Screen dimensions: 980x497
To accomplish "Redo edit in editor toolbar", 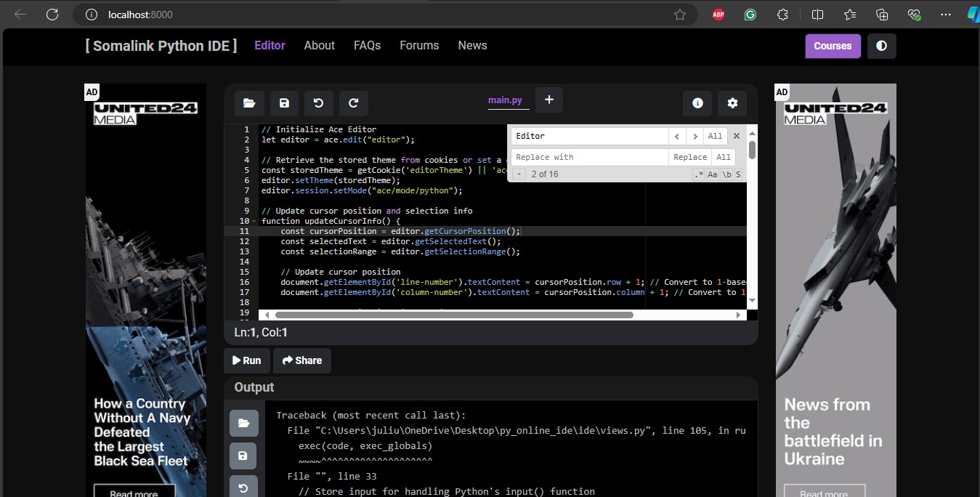I will pos(353,103).
